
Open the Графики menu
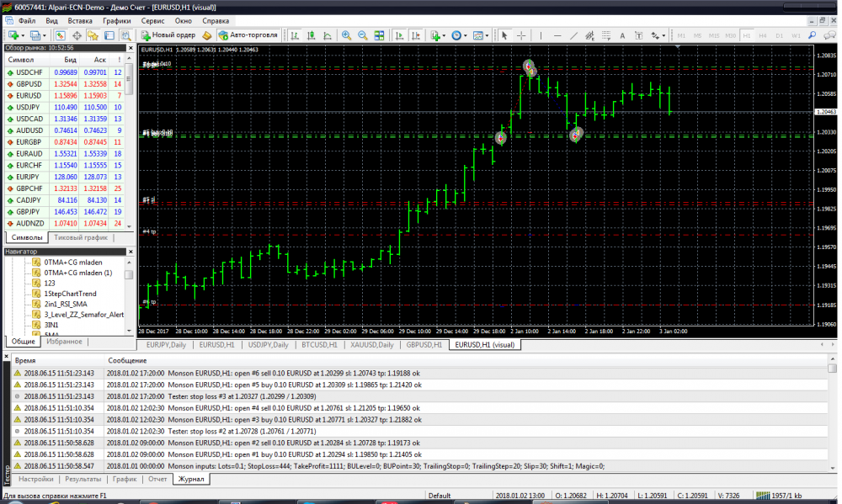pos(116,21)
